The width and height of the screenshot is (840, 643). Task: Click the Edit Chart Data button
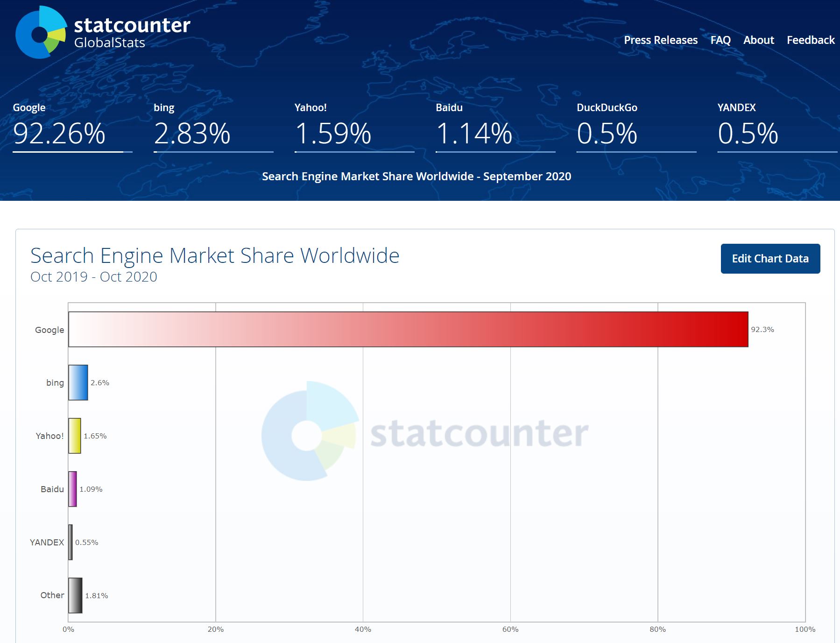pos(770,259)
